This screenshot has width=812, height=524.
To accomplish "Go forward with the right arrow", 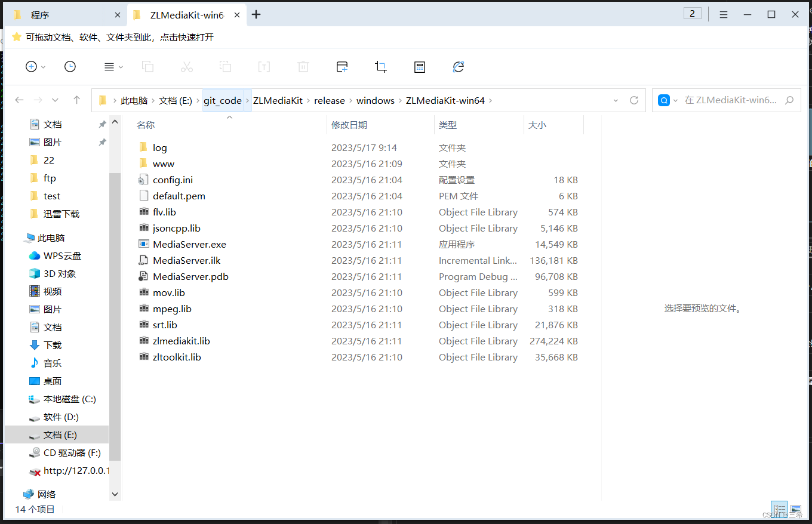I will pos(38,100).
